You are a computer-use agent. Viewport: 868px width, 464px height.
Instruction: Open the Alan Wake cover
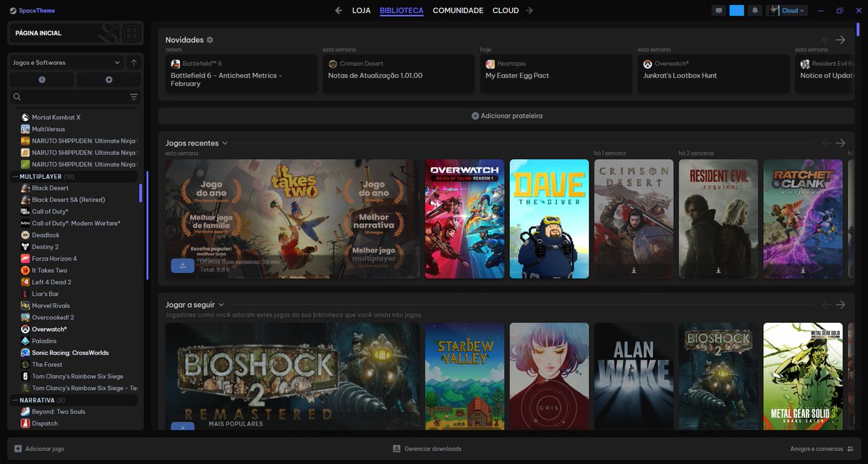click(x=634, y=376)
